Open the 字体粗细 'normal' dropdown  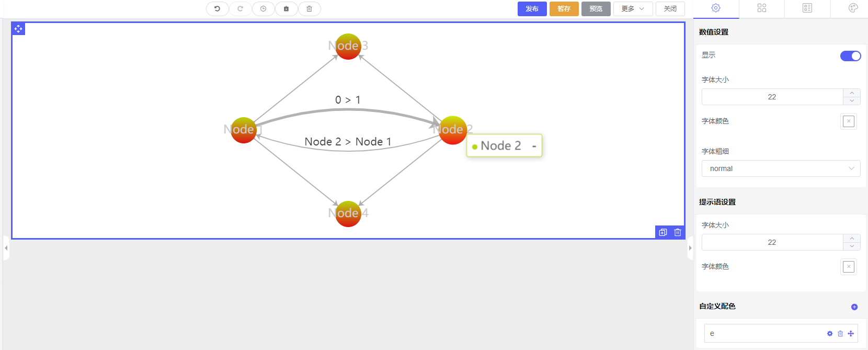(x=780, y=168)
